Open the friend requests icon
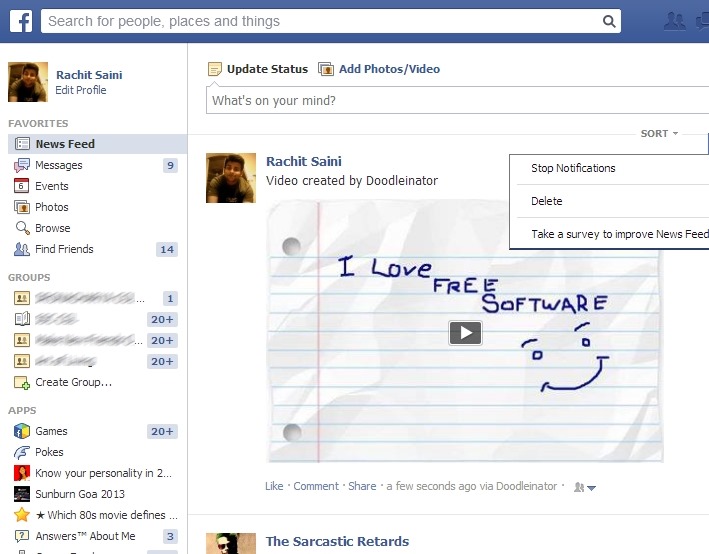The height and width of the screenshot is (554, 709). tap(675, 20)
